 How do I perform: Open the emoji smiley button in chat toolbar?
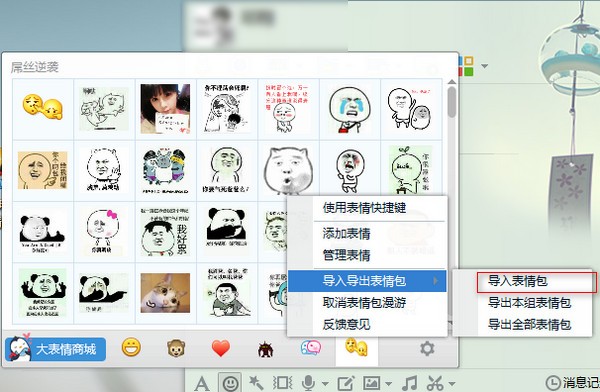(x=230, y=382)
